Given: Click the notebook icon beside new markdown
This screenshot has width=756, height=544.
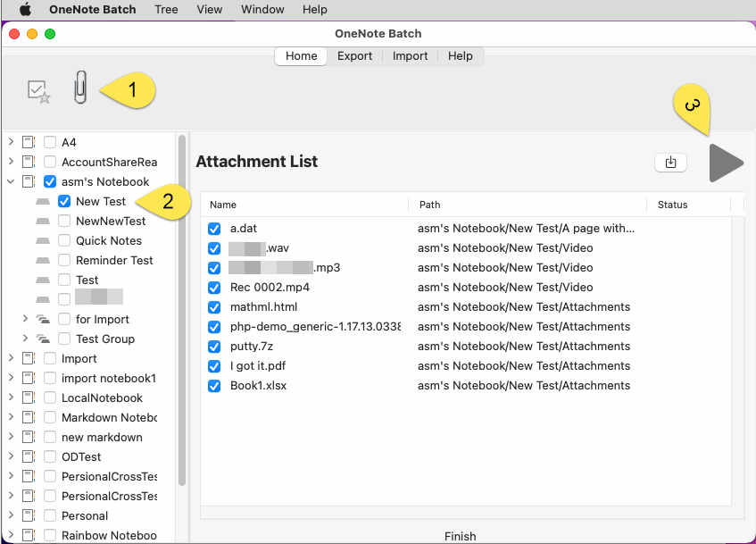Looking at the screenshot, I should (x=29, y=437).
